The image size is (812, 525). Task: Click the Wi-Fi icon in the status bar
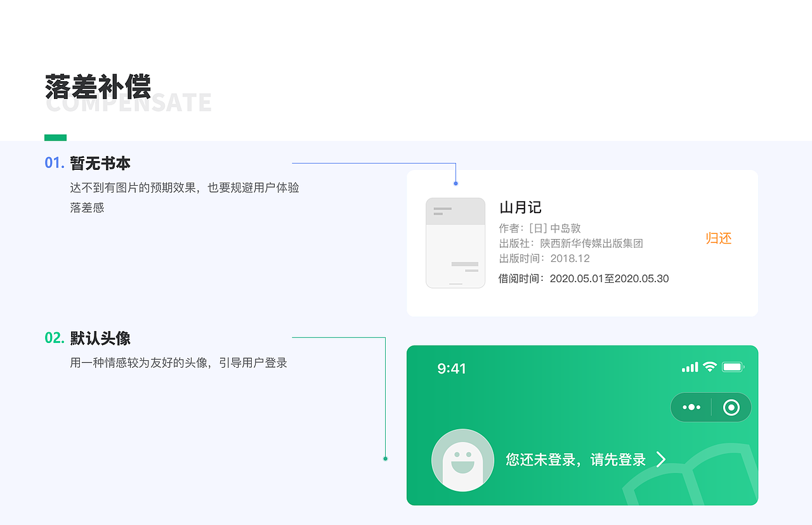pos(709,367)
